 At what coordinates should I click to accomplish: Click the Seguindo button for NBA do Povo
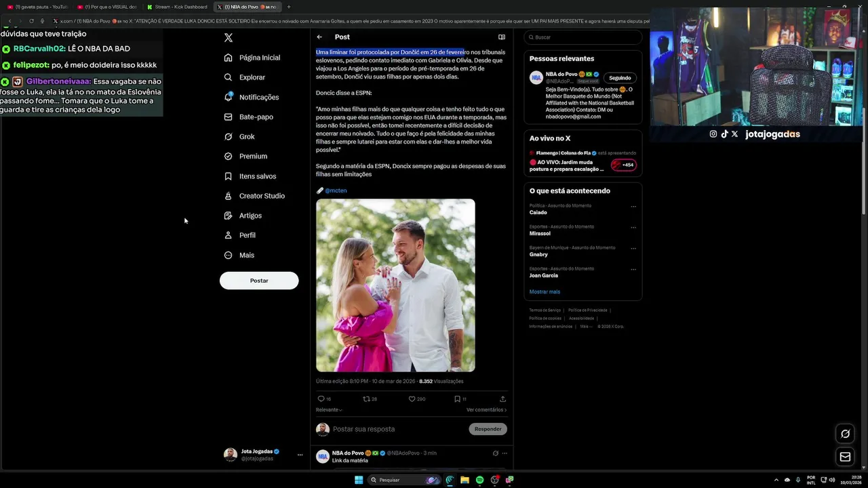click(x=620, y=78)
